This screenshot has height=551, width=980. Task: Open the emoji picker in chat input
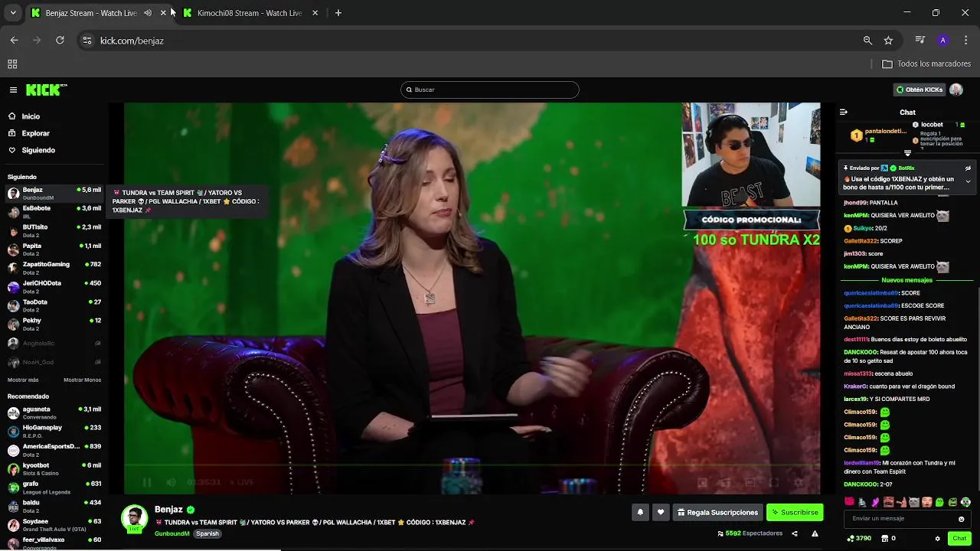click(962, 519)
